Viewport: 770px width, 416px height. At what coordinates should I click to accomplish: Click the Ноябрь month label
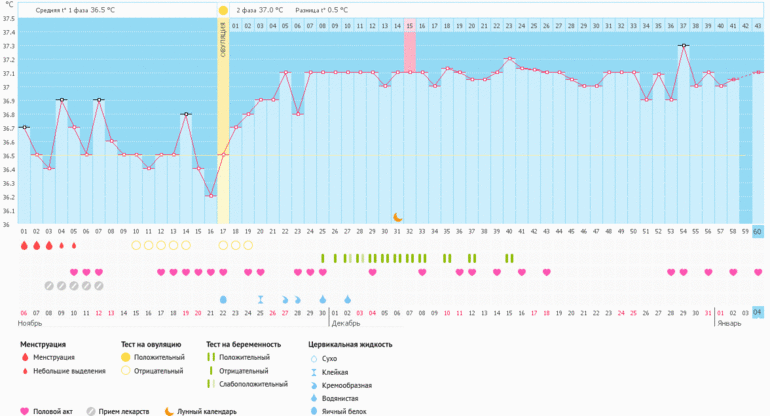[x=30, y=324]
